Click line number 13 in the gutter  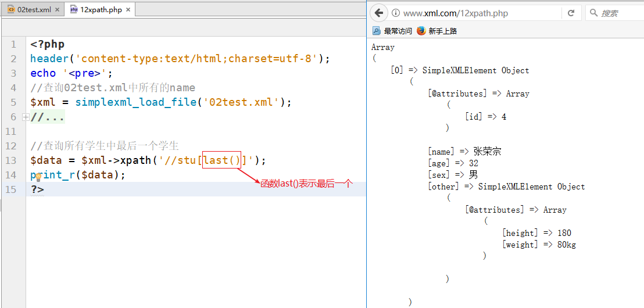pyautogui.click(x=12, y=160)
